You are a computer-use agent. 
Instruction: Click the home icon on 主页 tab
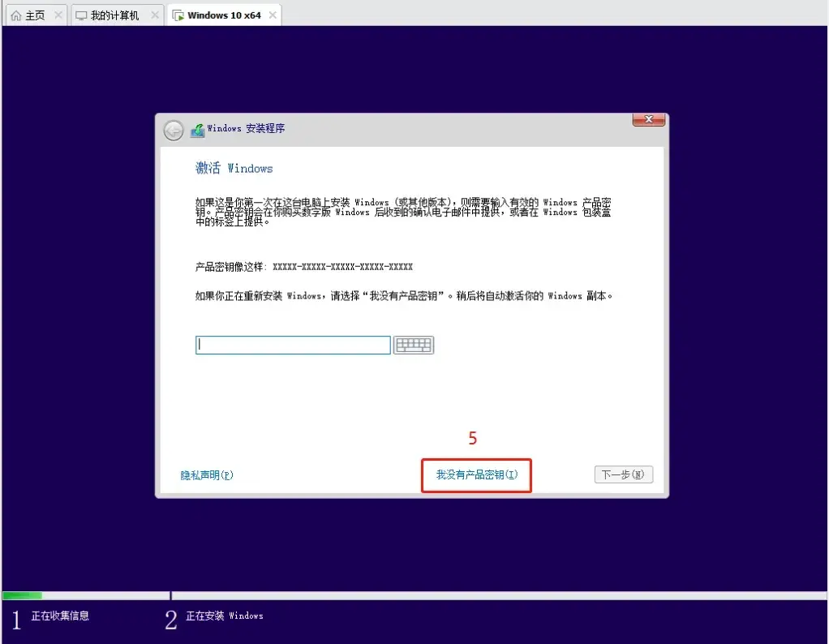(x=16, y=15)
